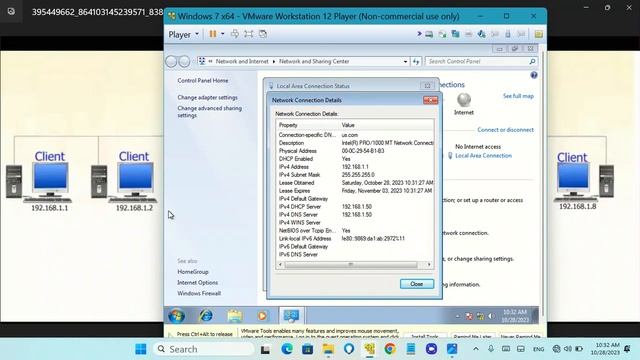This screenshot has width=640, height=360.
Task: Show hidden icons chevron in host tray
Action: 476,349
